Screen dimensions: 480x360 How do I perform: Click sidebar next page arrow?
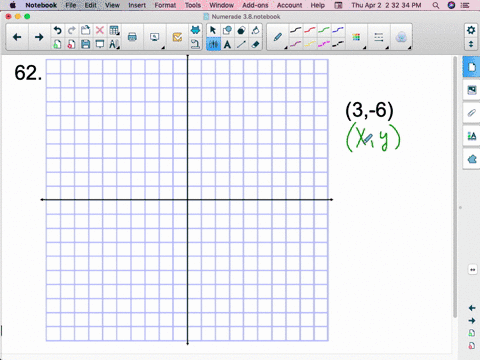pos(472,321)
